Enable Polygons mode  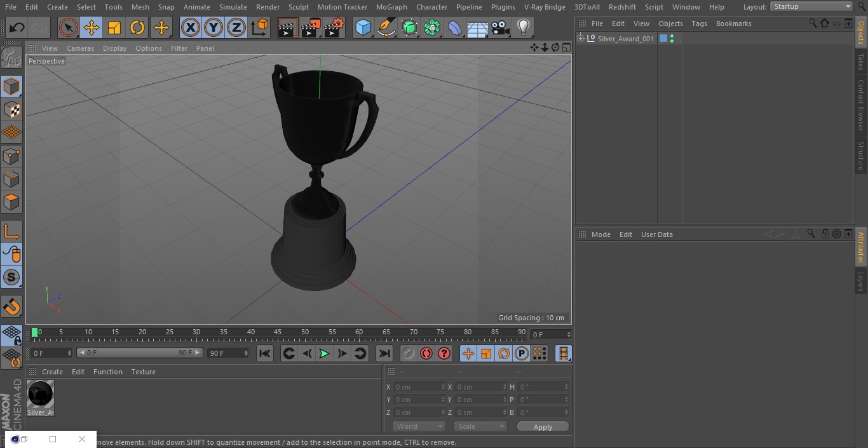tap(11, 202)
